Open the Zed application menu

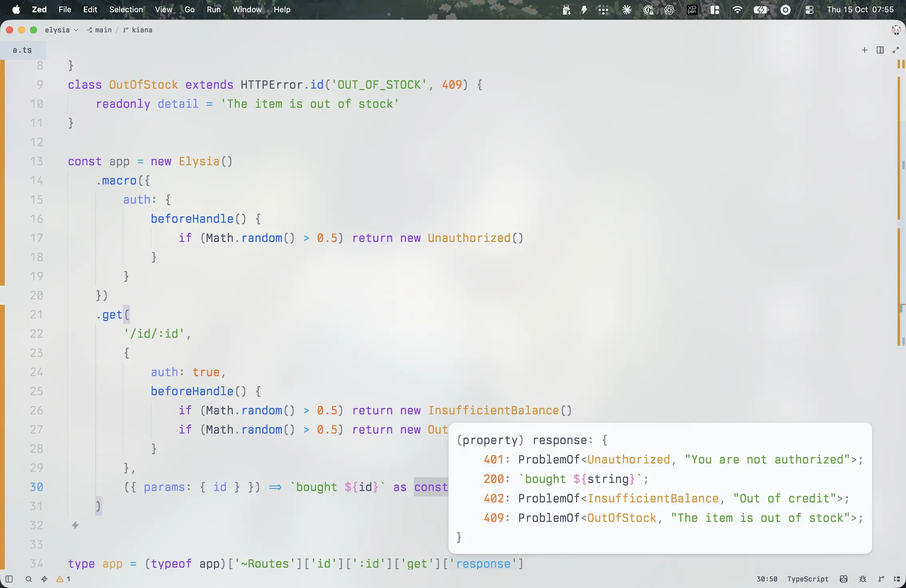pyautogui.click(x=39, y=10)
